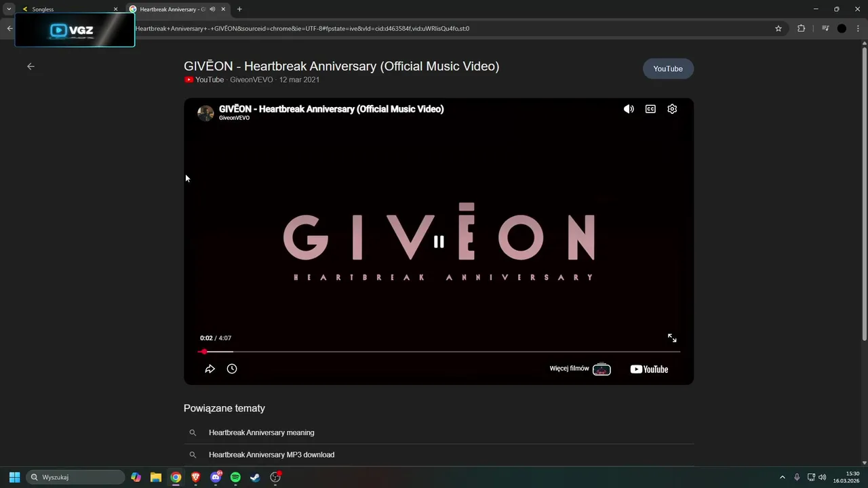Open the media controls music-note icon
This screenshot has height=488, width=868.
pos(825,28)
